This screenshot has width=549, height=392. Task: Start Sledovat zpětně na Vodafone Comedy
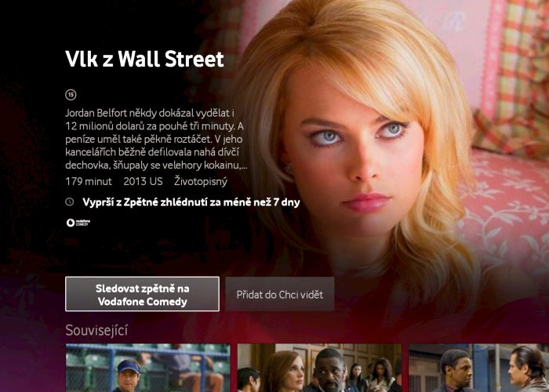[142, 294]
